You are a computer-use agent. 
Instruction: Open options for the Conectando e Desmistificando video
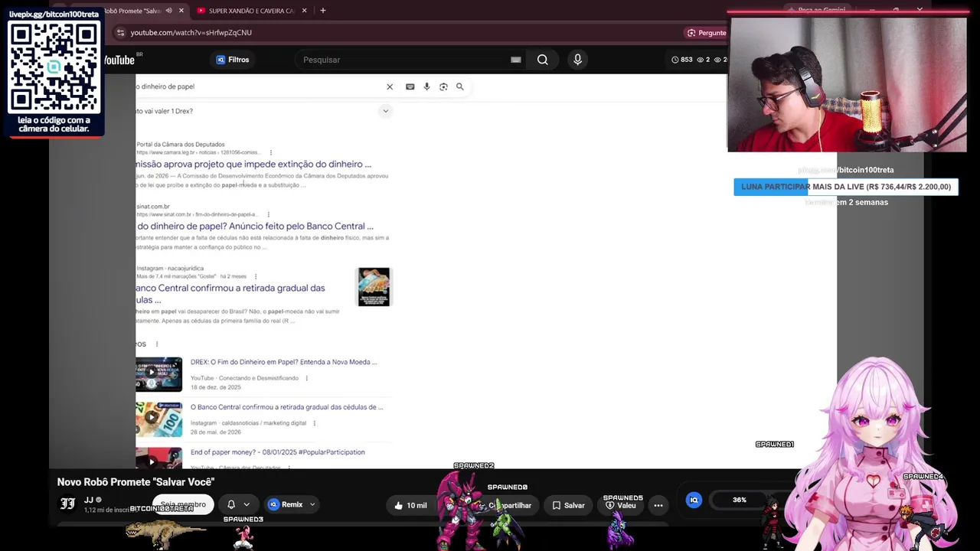tap(307, 378)
